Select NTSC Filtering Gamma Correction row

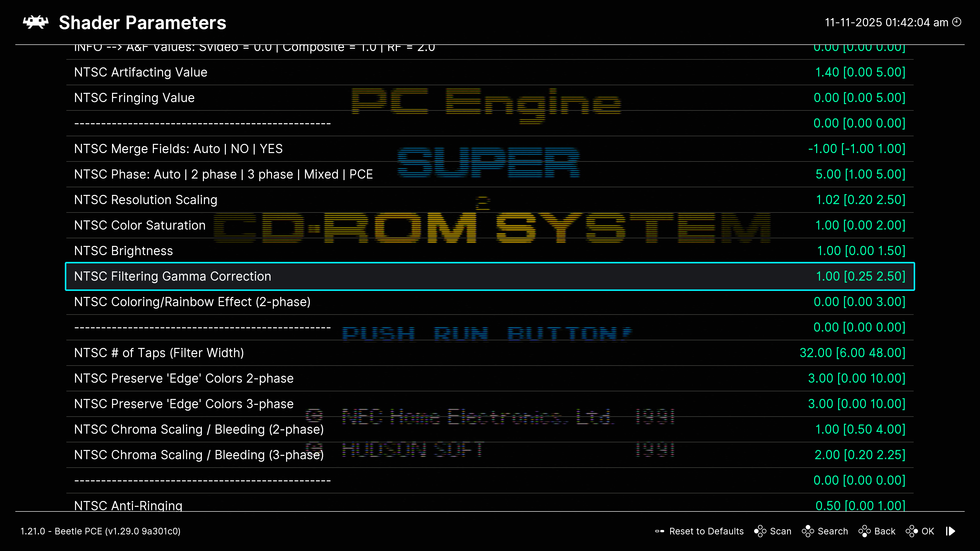pyautogui.click(x=172, y=277)
